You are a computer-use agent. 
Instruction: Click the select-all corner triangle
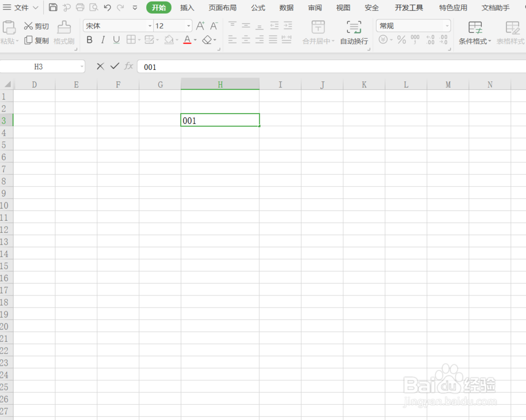[x=7, y=84]
